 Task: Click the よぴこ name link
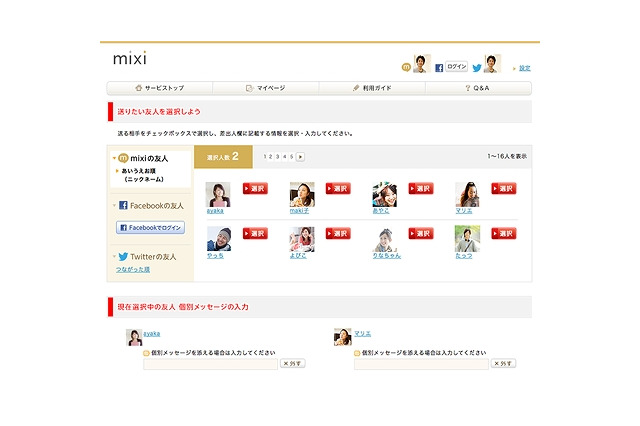pos(298,256)
